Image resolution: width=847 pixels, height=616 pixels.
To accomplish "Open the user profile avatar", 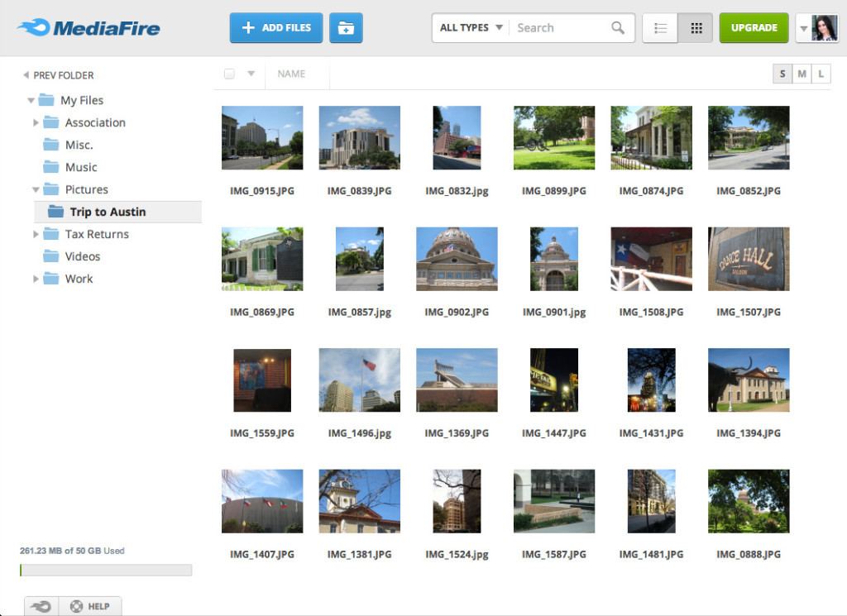I will point(825,27).
